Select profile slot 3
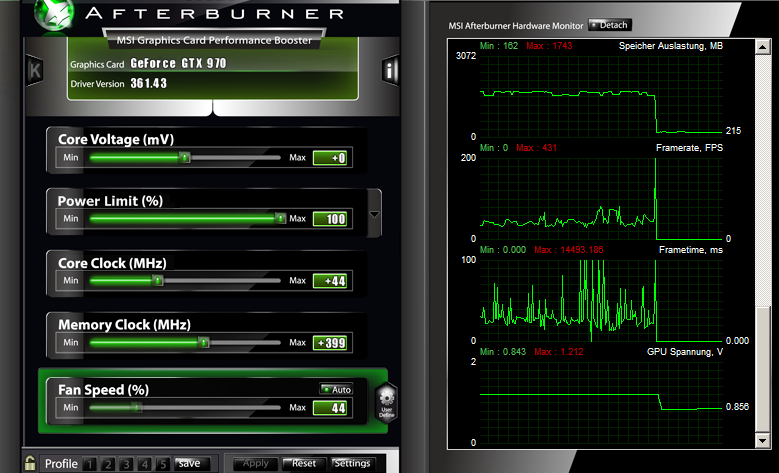Viewport: 779px width, 473px height. click(x=126, y=464)
